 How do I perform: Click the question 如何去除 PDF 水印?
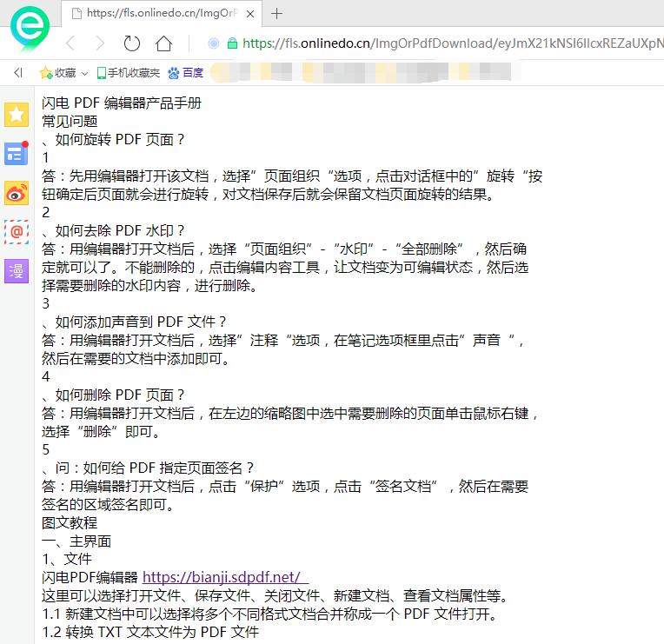pyautogui.click(x=120, y=230)
